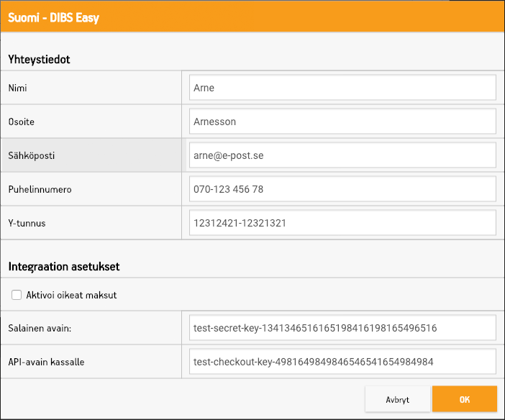Click the Integraation asetukset heading

click(x=64, y=267)
